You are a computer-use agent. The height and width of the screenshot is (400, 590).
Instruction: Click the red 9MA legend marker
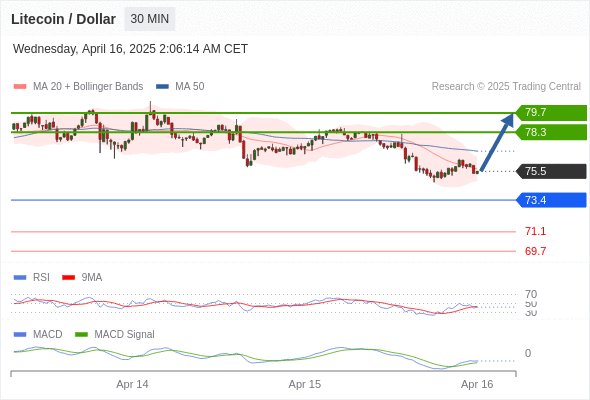(x=68, y=278)
